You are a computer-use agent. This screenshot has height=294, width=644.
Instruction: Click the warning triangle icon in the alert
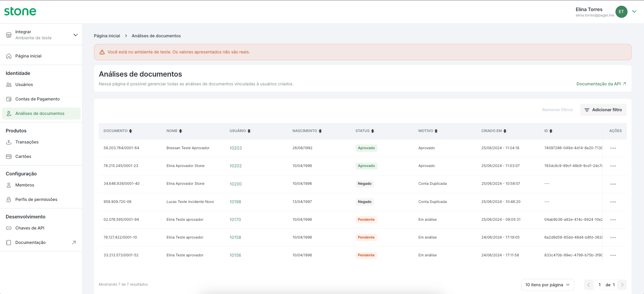click(x=102, y=52)
